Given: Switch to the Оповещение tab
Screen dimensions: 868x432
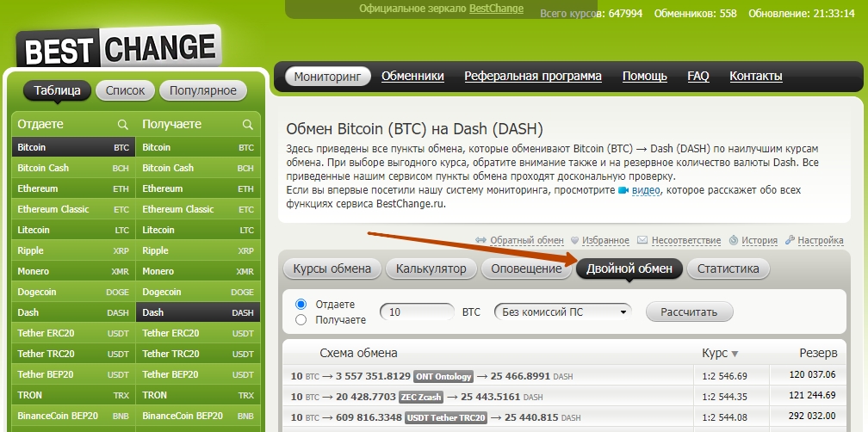Looking at the screenshot, I should pos(526,268).
